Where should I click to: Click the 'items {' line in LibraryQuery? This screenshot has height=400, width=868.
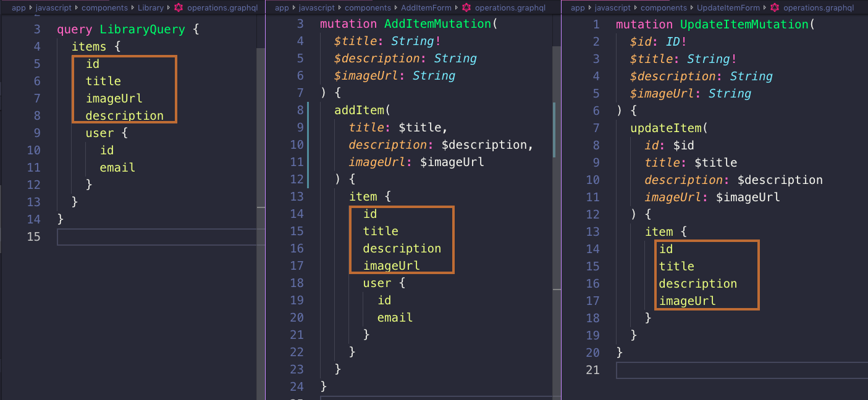[98, 46]
